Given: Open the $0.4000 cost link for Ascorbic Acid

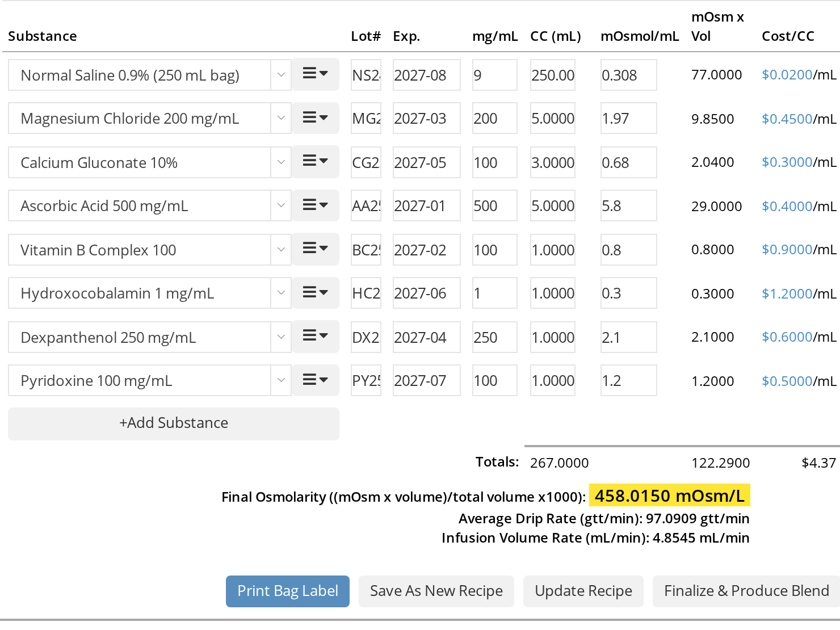Looking at the screenshot, I should coord(787,206).
